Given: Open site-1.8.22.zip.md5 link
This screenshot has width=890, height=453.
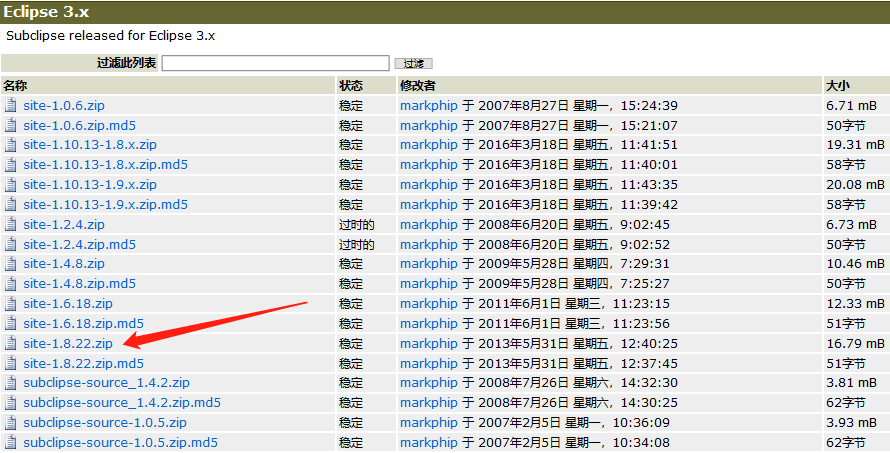Looking at the screenshot, I should click(x=83, y=363).
